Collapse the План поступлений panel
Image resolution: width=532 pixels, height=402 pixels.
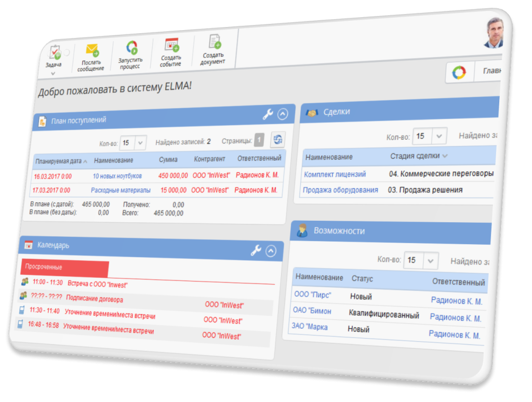(282, 114)
